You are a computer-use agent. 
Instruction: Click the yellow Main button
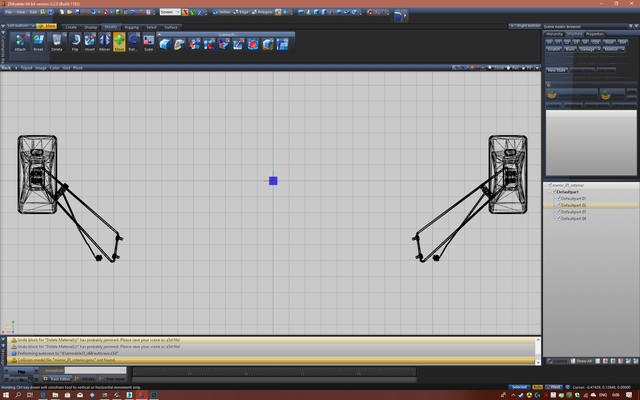point(46,26)
